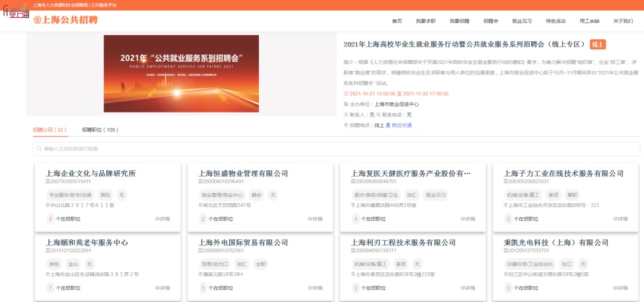Screen dimensions: 644x302
Task: Click the 乐业上海 logo in top-left corner
Action: (x=16, y=11)
